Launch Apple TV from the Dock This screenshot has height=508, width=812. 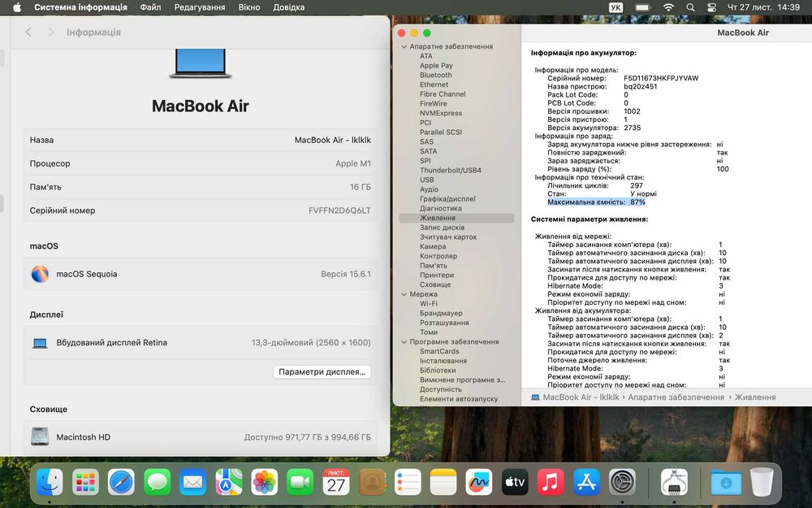tap(515, 482)
